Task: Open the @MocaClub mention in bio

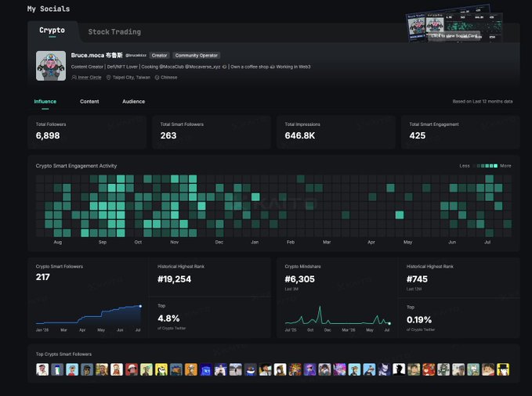Action: [172, 67]
